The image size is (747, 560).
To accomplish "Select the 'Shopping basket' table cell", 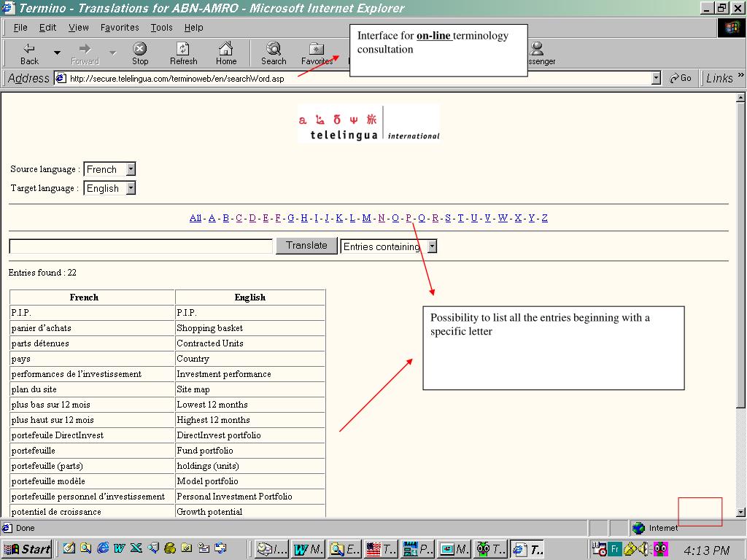I will pyautogui.click(x=250, y=328).
